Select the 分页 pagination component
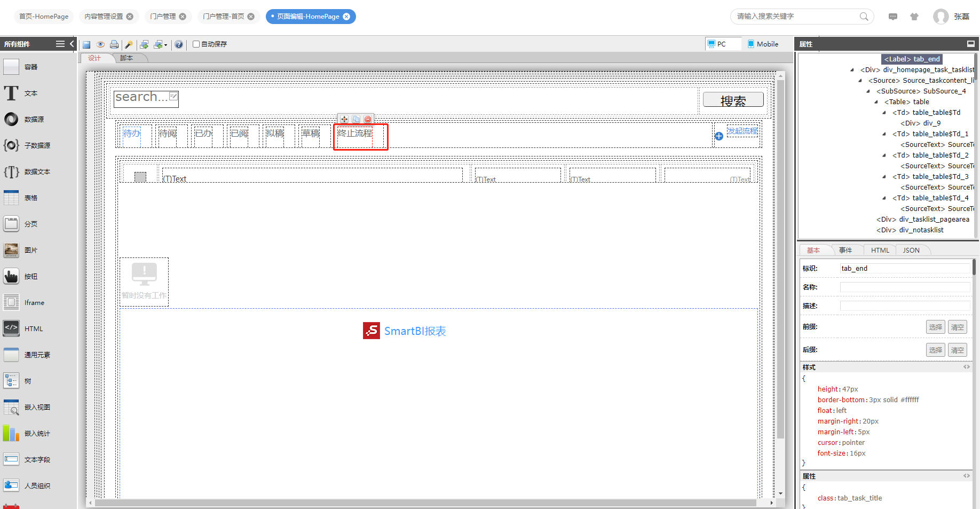Screen dimensions: 980x509 (x=21, y=224)
